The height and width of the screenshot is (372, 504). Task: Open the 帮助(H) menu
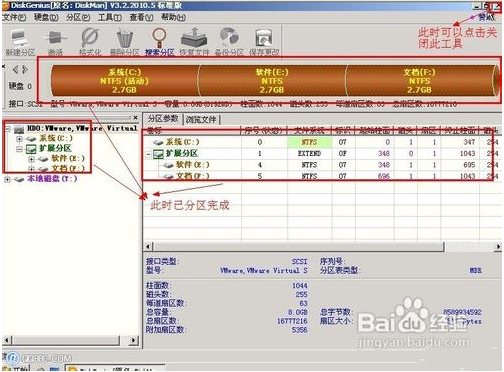173,17
